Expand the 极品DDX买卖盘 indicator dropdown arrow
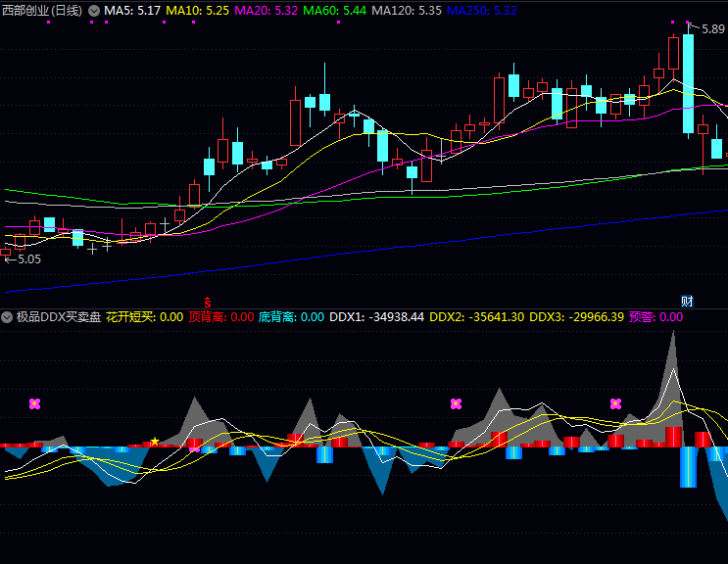The height and width of the screenshot is (564, 728). coord(7,317)
